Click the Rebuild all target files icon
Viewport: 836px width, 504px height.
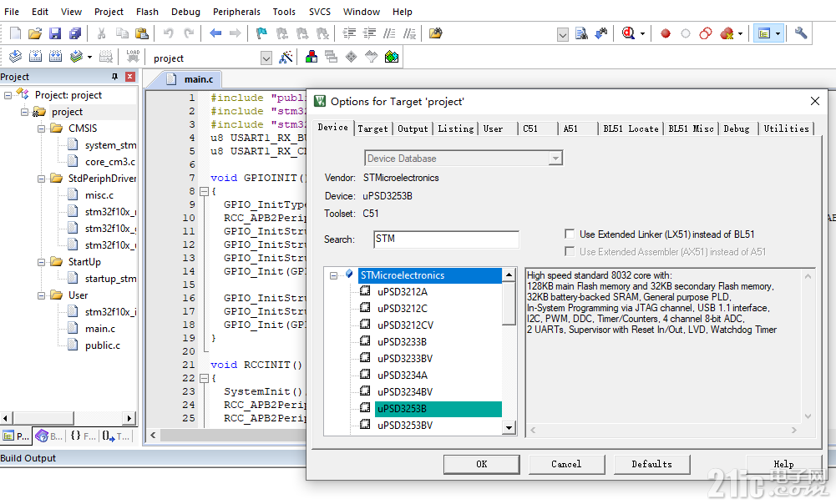(55, 56)
